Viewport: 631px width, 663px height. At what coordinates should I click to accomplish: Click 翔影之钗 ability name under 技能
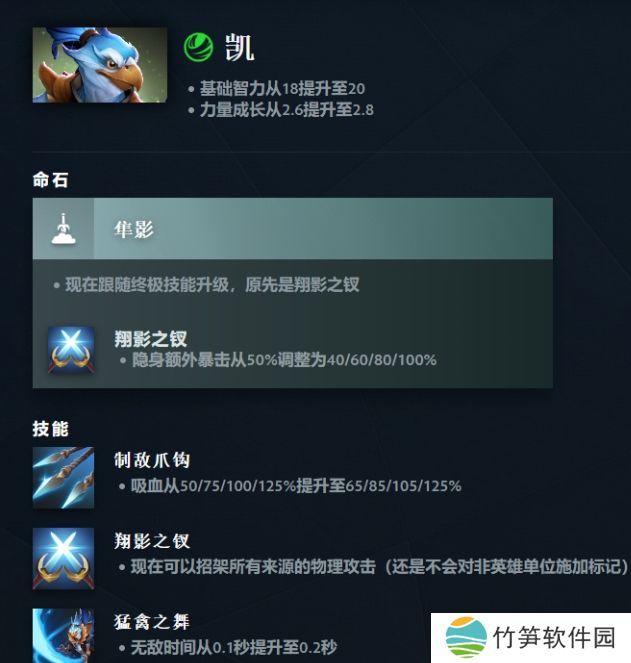coord(152,541)
